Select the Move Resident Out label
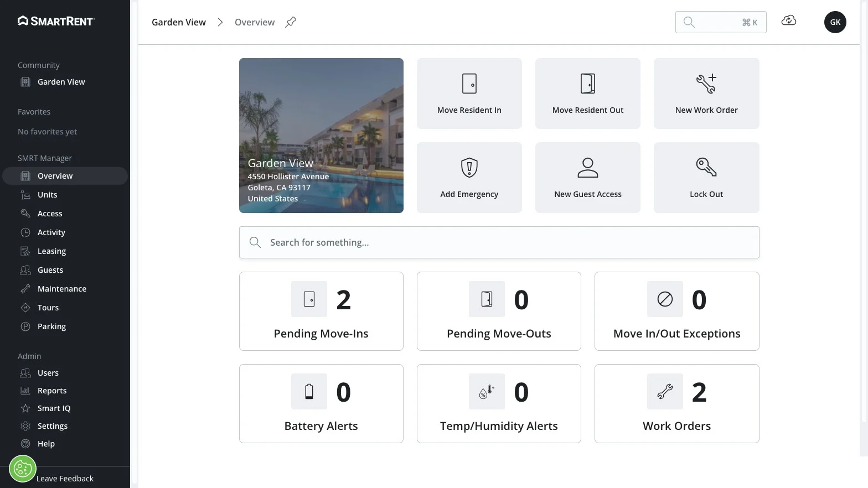Screen dimensions: 868x488 point(588,110)
